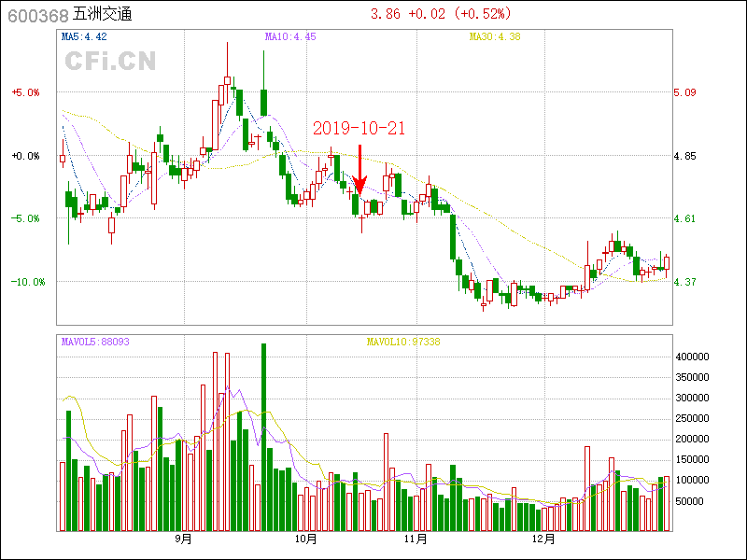Jump to the 11月 time axis label
Viewport: 747px width, 560px height.
[416, 539]
